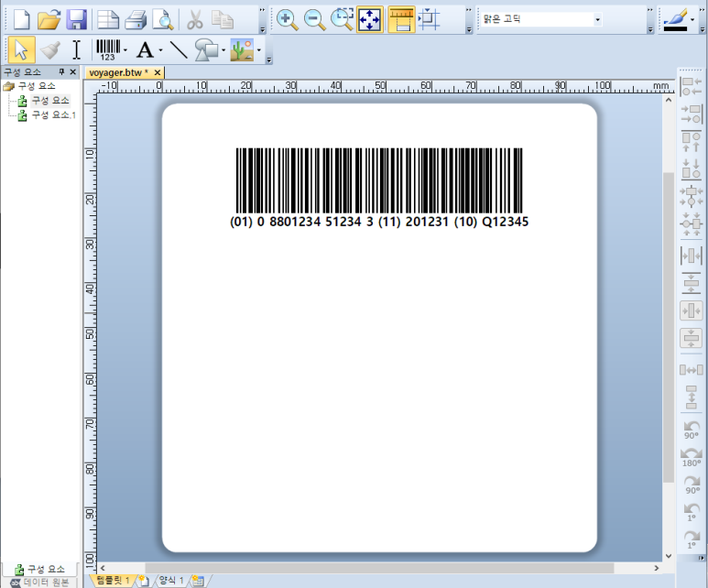The width and height of the screenshot is (708, 588).
Task: Create a new blank document
Action: [21, 20]
